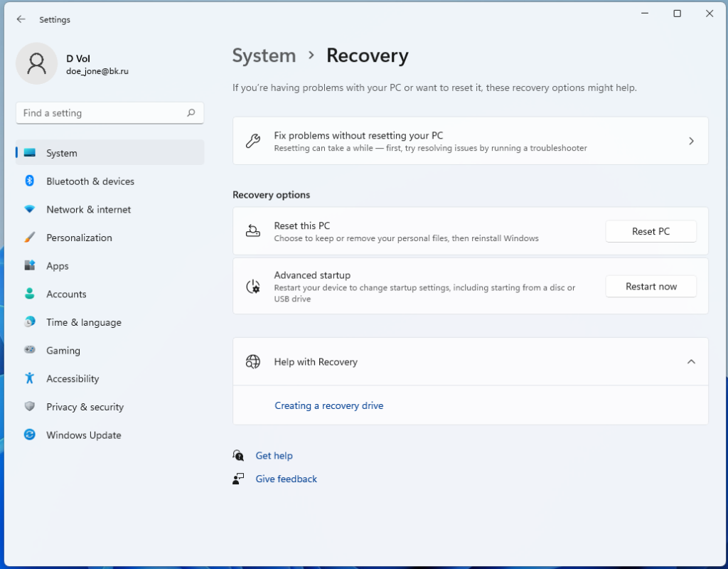This screenshot has width=728, height=569.
Task: Select the Bluetooth & devices sidebar icon
Action: pos(30,181)
